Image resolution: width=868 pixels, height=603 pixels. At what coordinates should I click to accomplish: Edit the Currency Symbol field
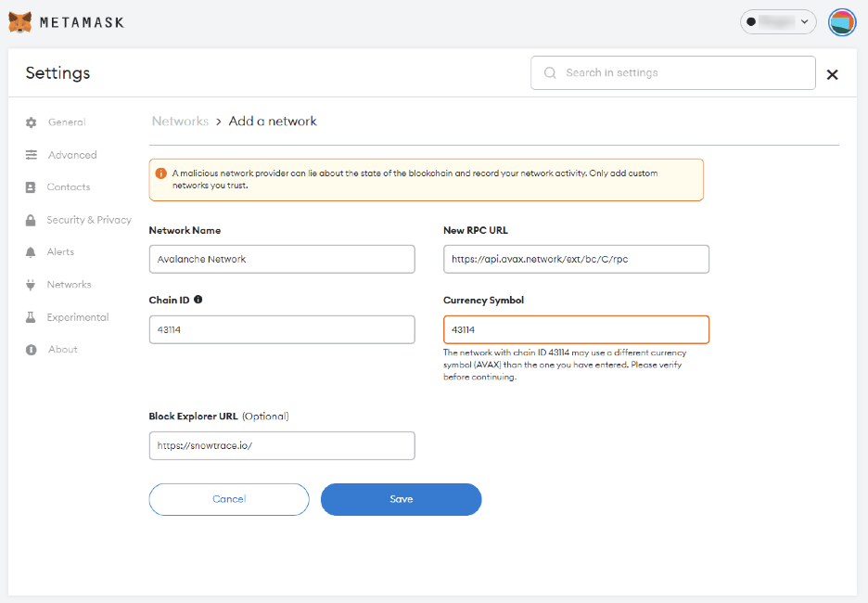576,329
